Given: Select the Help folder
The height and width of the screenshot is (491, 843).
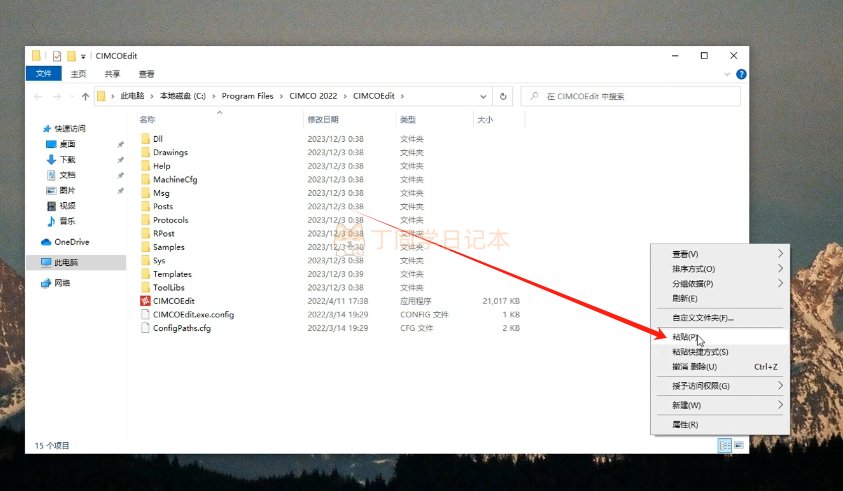Looking at the screenshot, I should tap(161, 166).
